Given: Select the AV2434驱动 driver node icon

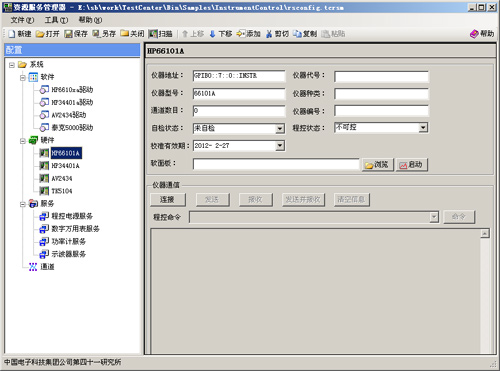Looking at the screenshot, I should click(x=44, y=115).
